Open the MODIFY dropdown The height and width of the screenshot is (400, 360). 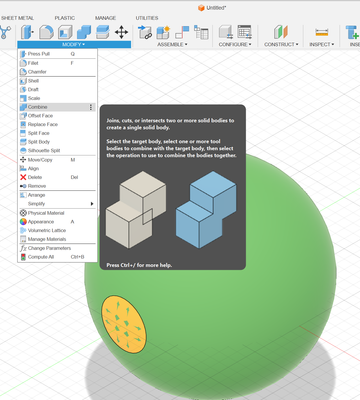tap(74, 44)
